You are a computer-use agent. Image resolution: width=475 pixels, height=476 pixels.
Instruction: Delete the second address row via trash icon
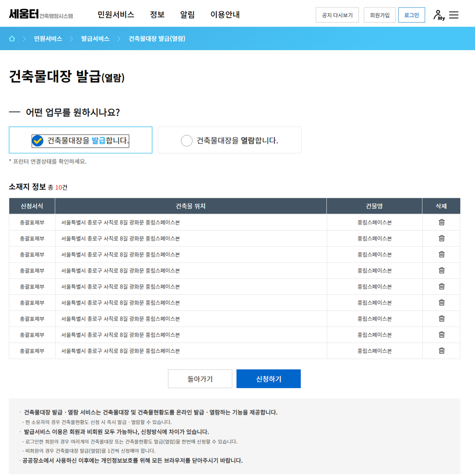[441, 238]
